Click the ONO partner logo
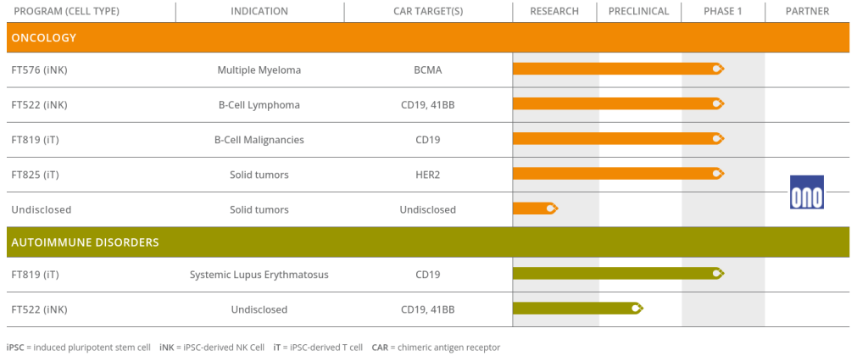Viewport: 868px width, 356px height. click(806, 192)
